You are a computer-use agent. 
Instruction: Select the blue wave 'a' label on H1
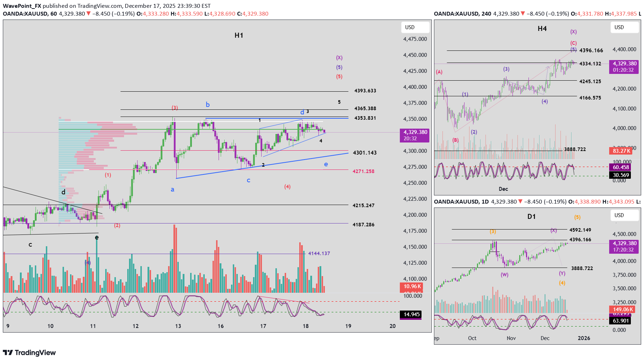point(172,190)
